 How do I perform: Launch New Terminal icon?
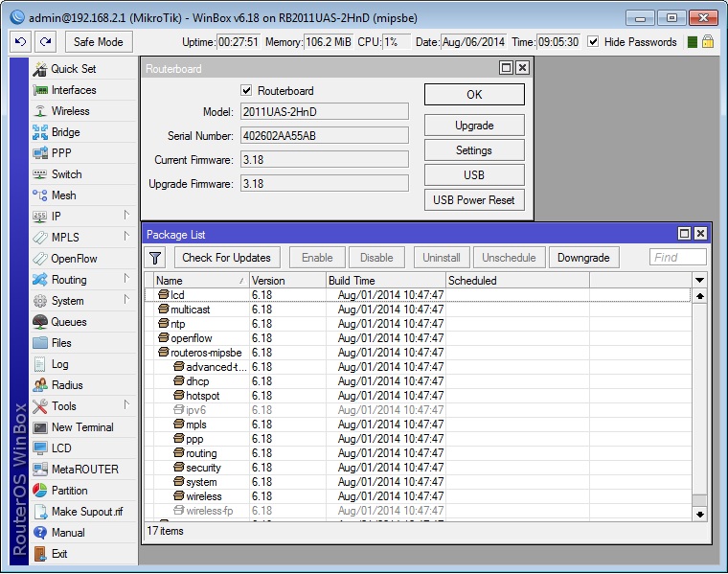click(40, 427)
